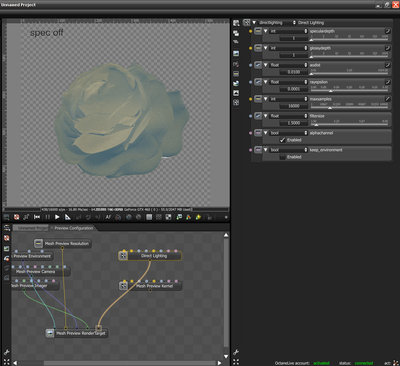
Task: Click the Mesh Preview Kernel node icon
Action: click(123, 286)
